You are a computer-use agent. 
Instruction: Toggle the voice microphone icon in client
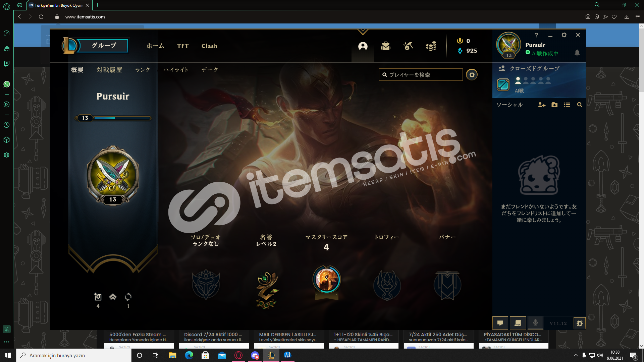pyautogui.click(x=535, y=323)
